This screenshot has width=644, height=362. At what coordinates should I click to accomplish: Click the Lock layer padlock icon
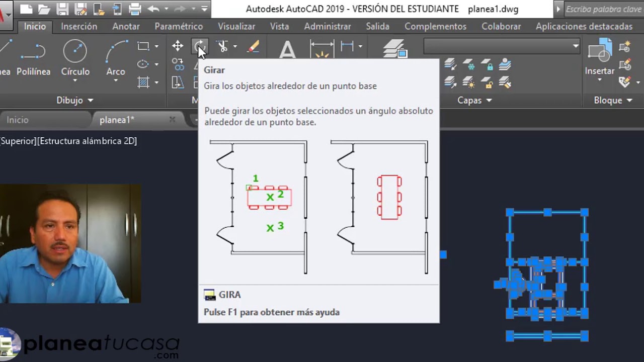point(487,64)
